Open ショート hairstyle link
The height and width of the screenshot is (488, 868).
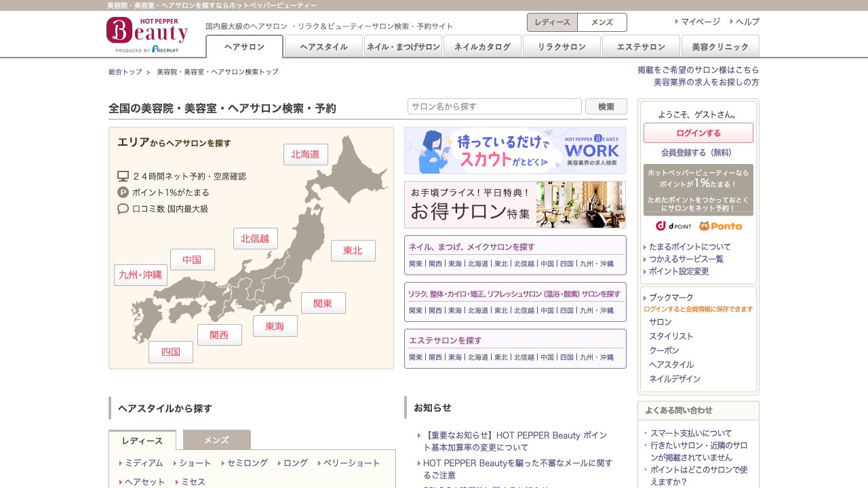(x=195, y=463)
